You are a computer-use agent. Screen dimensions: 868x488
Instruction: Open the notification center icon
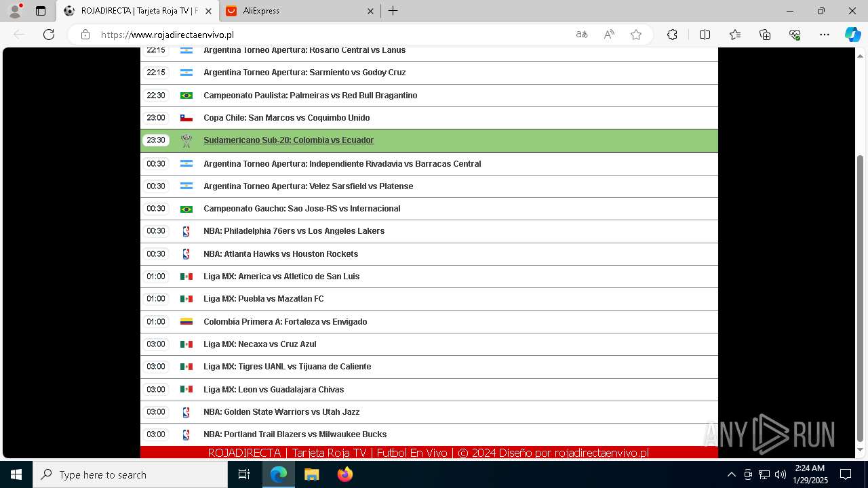coord(846,474)
